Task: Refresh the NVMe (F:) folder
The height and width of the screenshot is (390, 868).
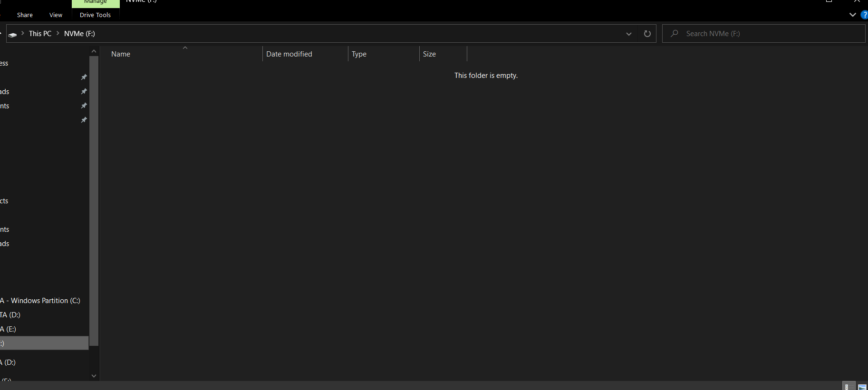Action: 647,34
